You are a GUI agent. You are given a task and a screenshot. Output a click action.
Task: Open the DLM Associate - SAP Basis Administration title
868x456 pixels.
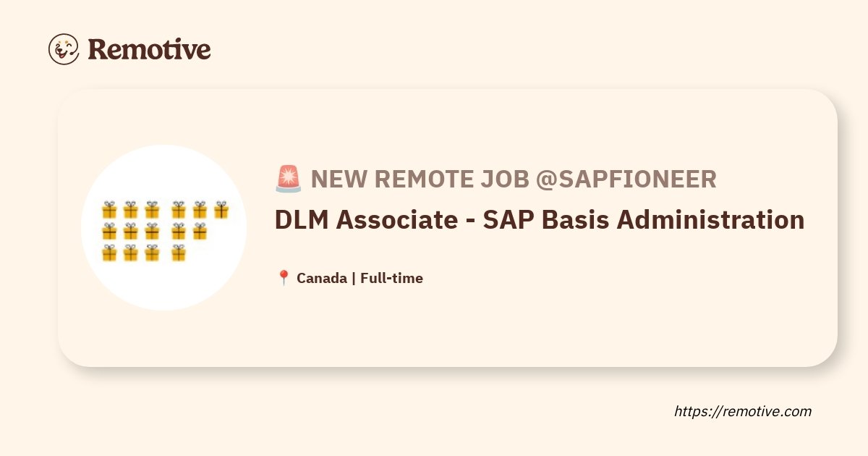[540, 220]
